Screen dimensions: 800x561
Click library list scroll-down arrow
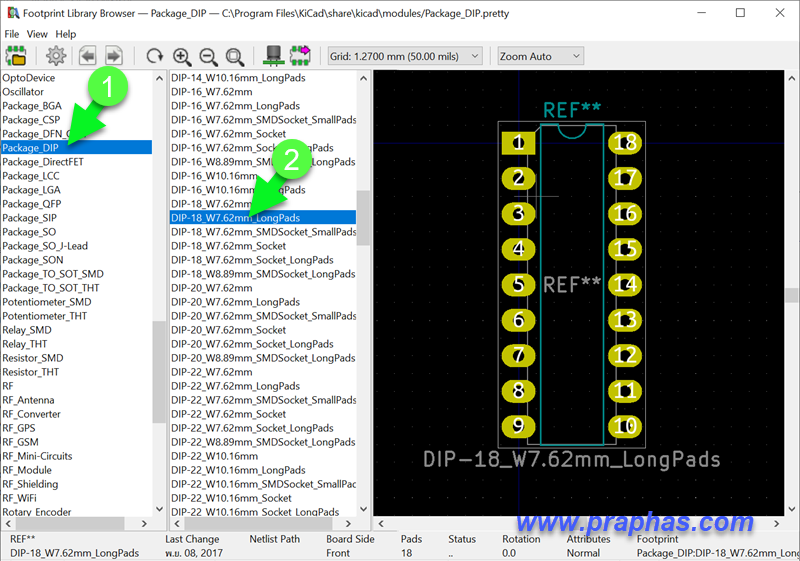click(x=159, y=509)
